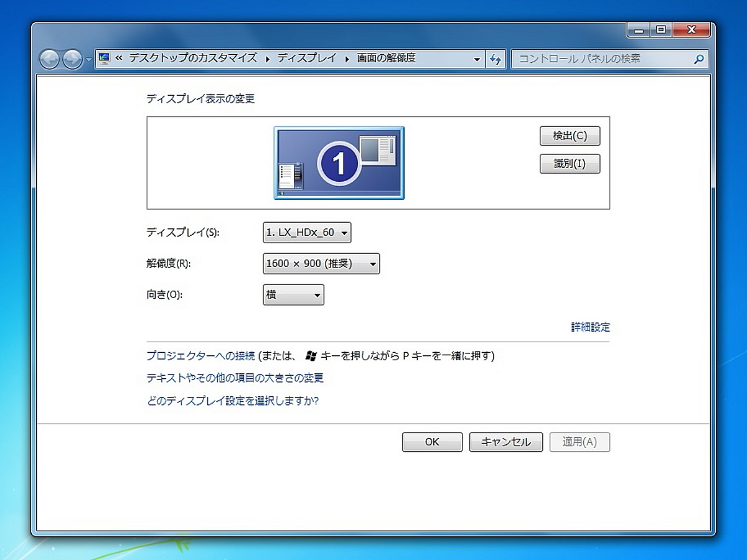Open the address bar history dropdown
The height and width of the screenshot is (560, 747).
click(477, 59)
